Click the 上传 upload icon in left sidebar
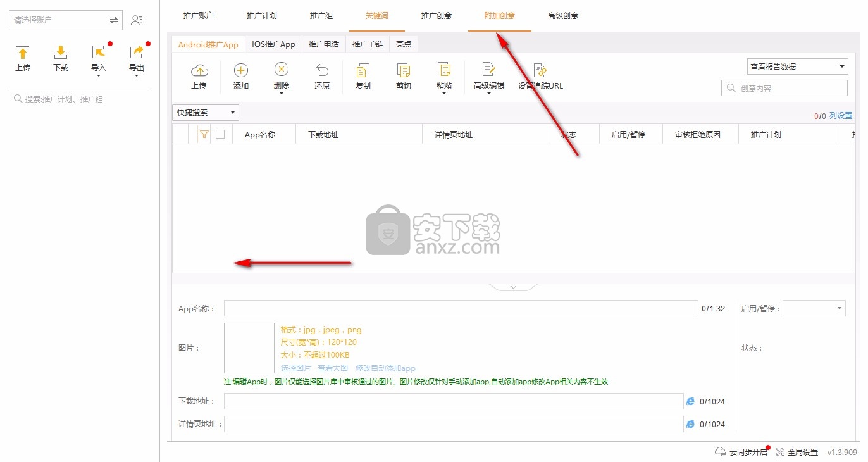868x462 pixels. click(23, 53)
